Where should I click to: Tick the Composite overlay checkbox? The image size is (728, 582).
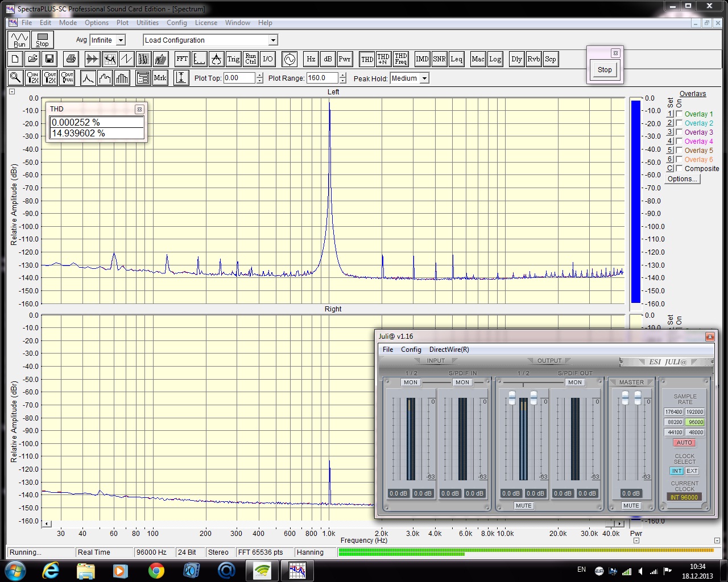(x=679, y=169)
